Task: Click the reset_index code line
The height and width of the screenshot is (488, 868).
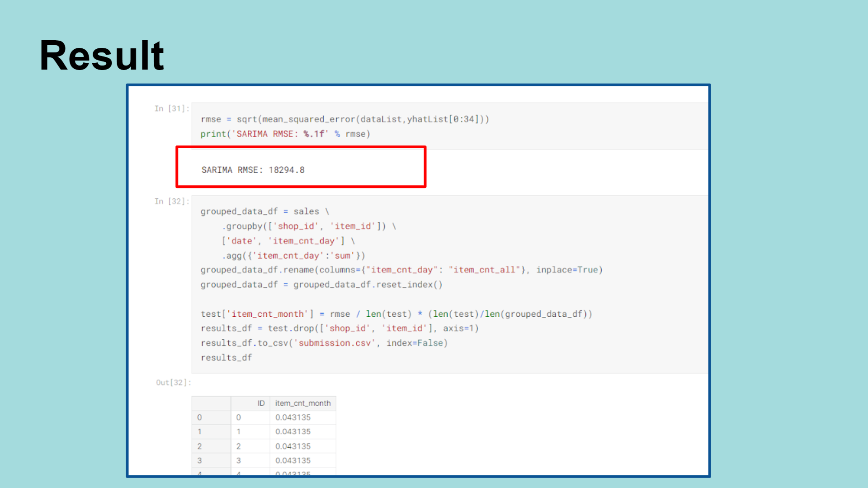Action: coord(321,285)
